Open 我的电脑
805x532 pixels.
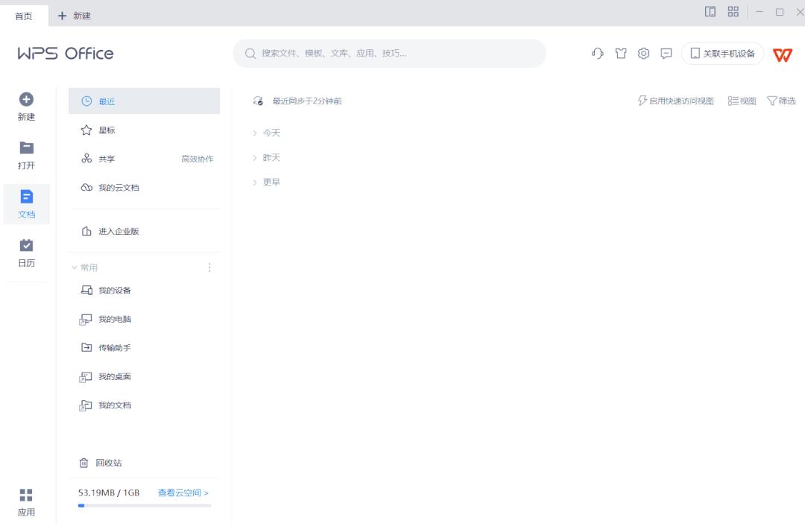(x=145, y=319)
